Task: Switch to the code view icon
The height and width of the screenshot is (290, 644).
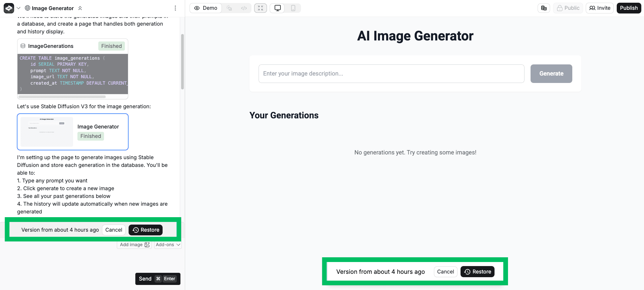Action: pos(244,8)
